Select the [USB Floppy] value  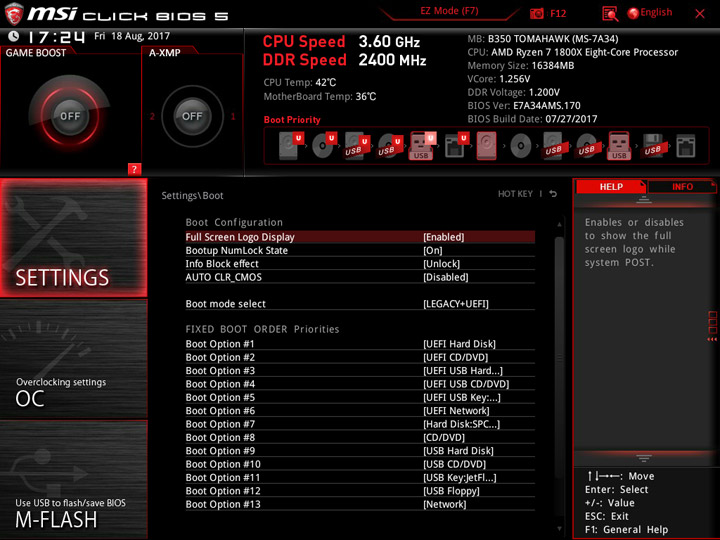click(451, 491)
